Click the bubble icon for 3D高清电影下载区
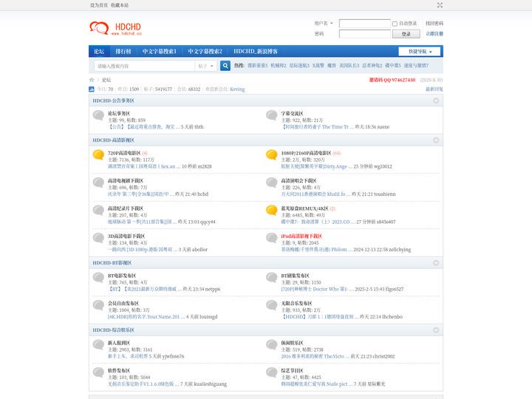 click(x=98, y=238)
